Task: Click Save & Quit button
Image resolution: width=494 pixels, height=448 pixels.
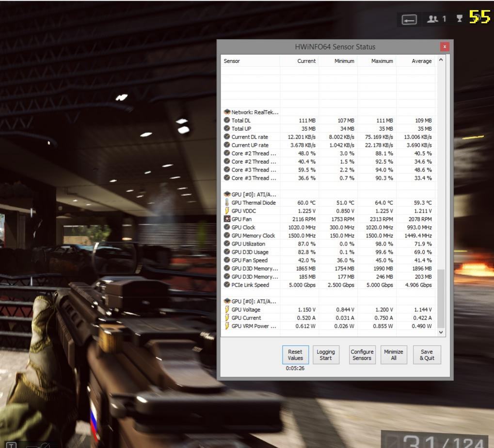Action: [x=427, y=355]
